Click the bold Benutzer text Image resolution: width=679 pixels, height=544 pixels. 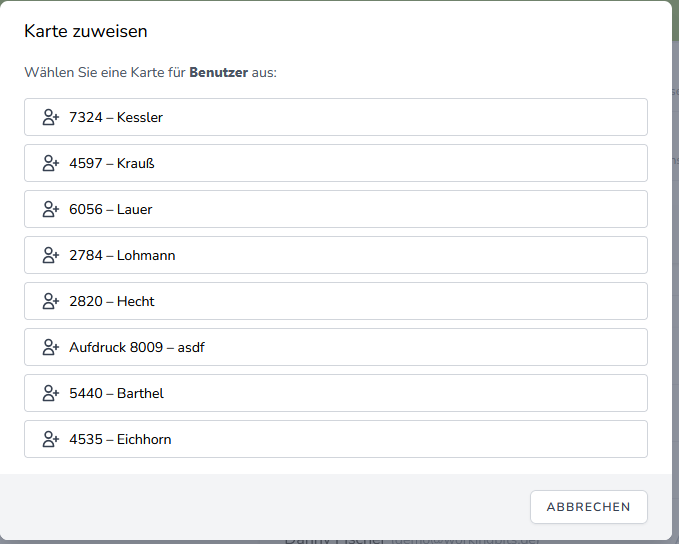click(x=218, y=73)
